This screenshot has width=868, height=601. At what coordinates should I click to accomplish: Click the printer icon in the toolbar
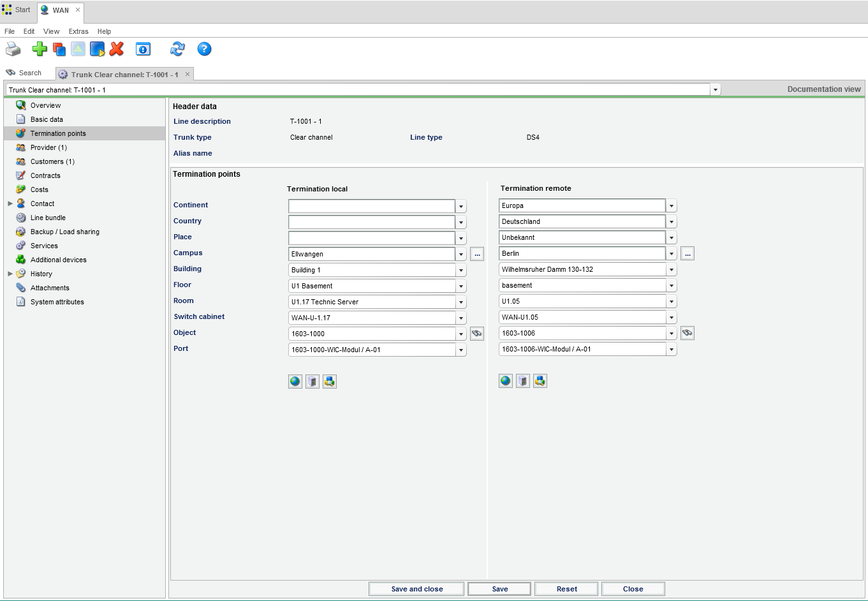[13, 49]
